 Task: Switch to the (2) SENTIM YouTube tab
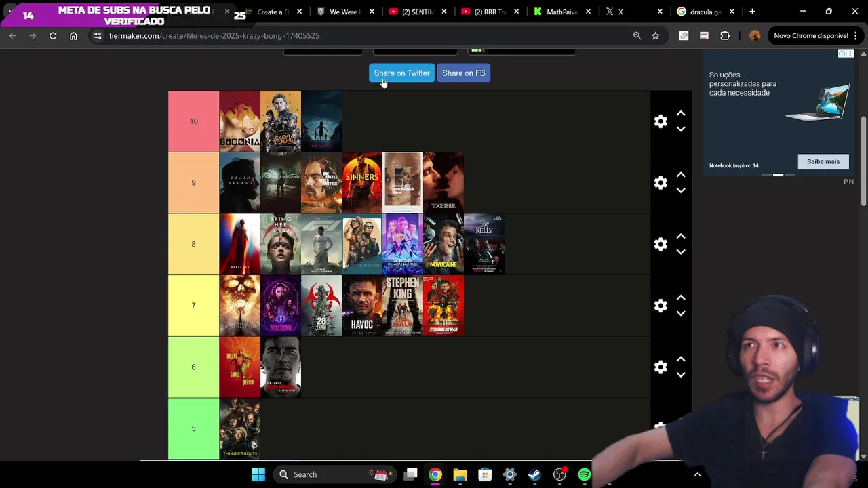416,12
